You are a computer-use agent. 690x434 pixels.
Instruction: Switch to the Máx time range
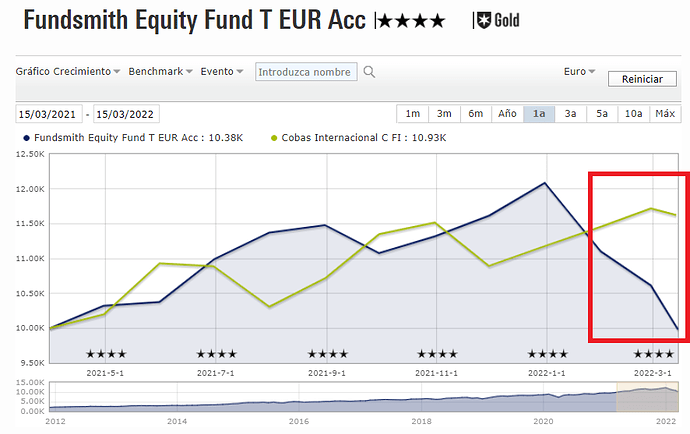click(665, 114)
